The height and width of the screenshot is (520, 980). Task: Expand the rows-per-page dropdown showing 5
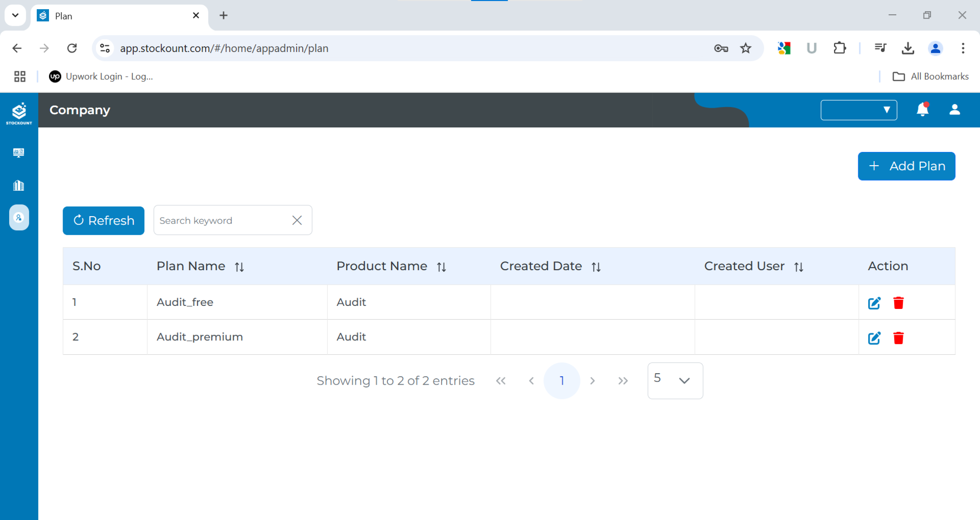[x=675, y=381]
